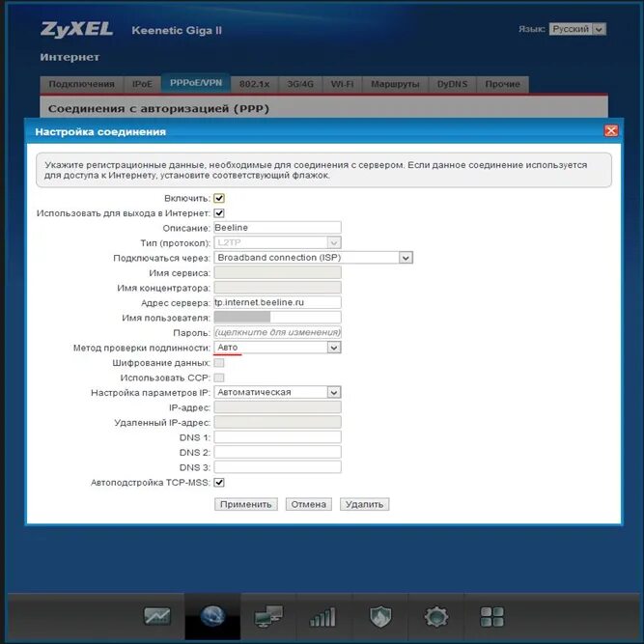Open the system settings gear icon
The height and width of the screenshot is (644, 644).
pos(435,616)
